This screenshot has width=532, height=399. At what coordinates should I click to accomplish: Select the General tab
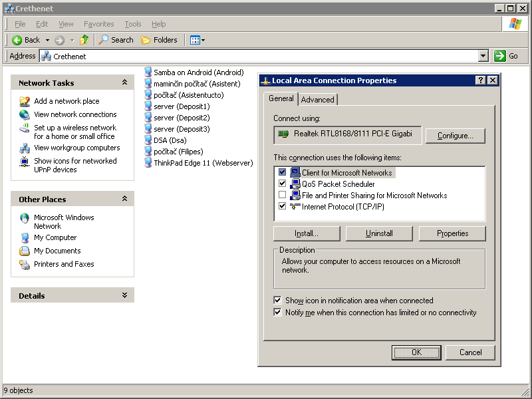point(281,98)
